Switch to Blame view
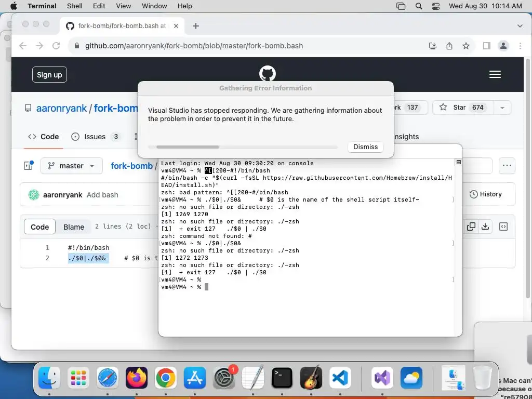 click(74, 227)
